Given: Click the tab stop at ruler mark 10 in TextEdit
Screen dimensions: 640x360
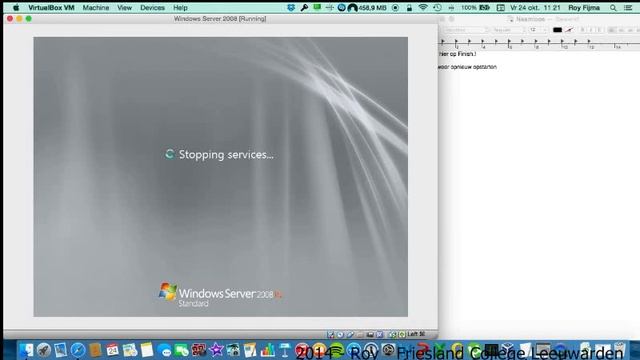Looking at the screenshot, I should [562, 42].
